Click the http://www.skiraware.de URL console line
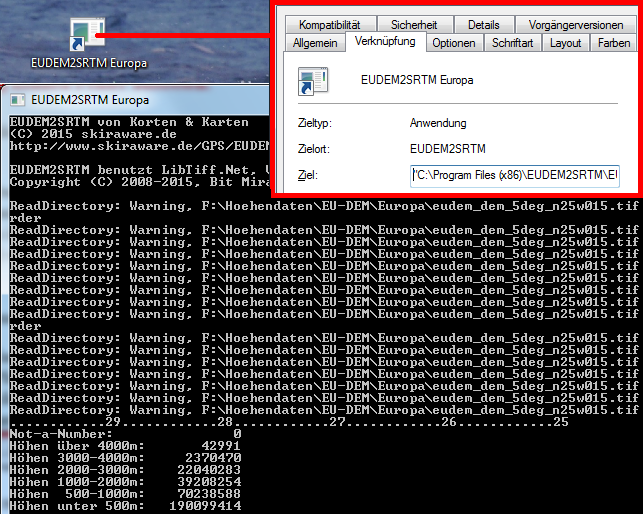This screenshot has height=514, width=643. click(139, 146)
